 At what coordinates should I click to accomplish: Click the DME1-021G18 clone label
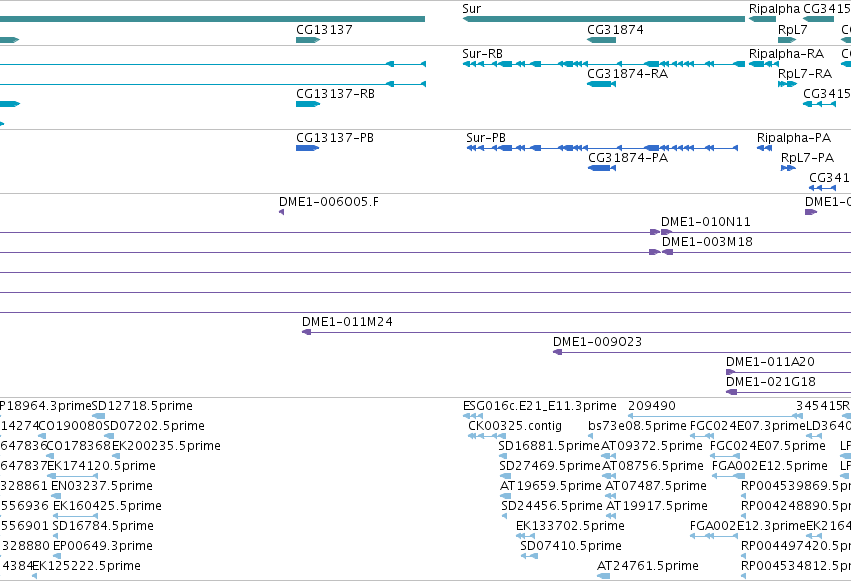[x=771, y=382]
